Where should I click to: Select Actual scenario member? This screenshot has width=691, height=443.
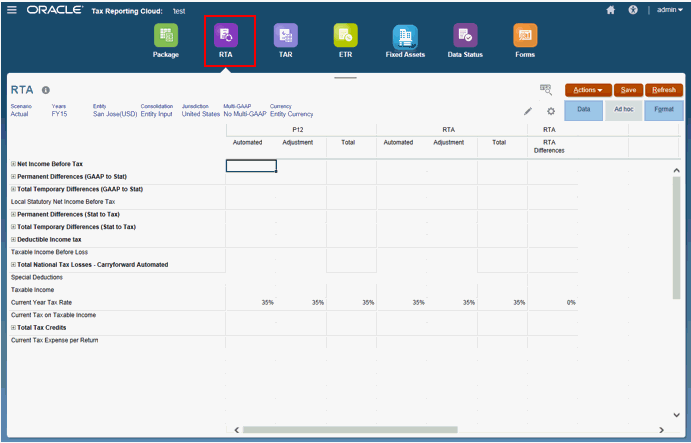tap(19, 114)
